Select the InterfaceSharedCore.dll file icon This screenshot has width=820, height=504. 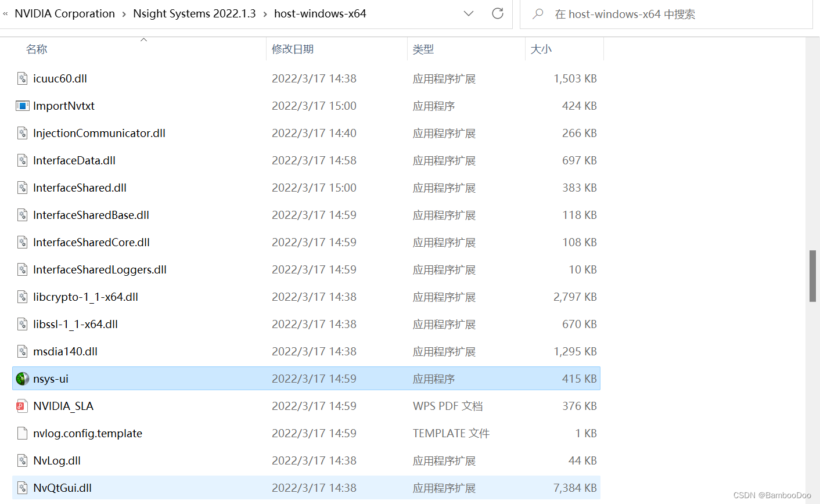tap(22, 242)
